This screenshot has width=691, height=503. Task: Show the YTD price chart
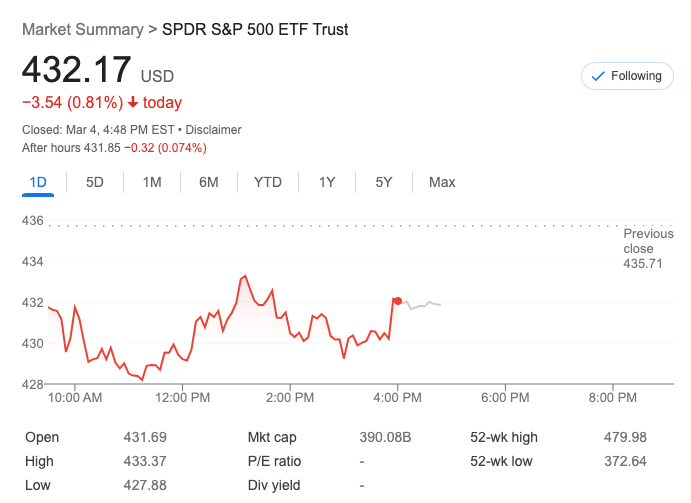click(268, 182)
